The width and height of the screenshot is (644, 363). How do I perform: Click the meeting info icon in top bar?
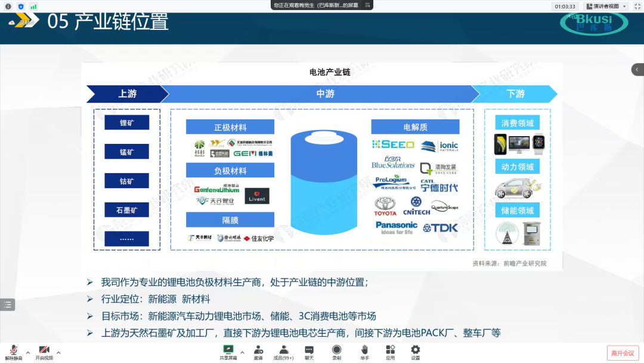[8, 6]
